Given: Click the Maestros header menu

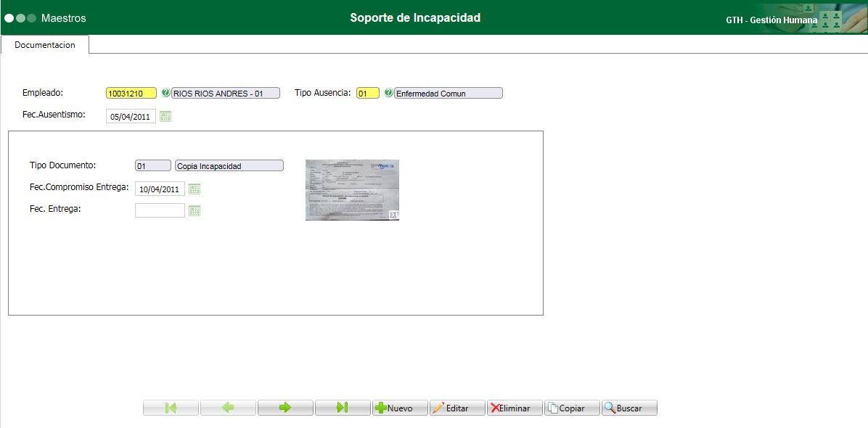Looking at the screenshot, I should (x=64, y=18).
